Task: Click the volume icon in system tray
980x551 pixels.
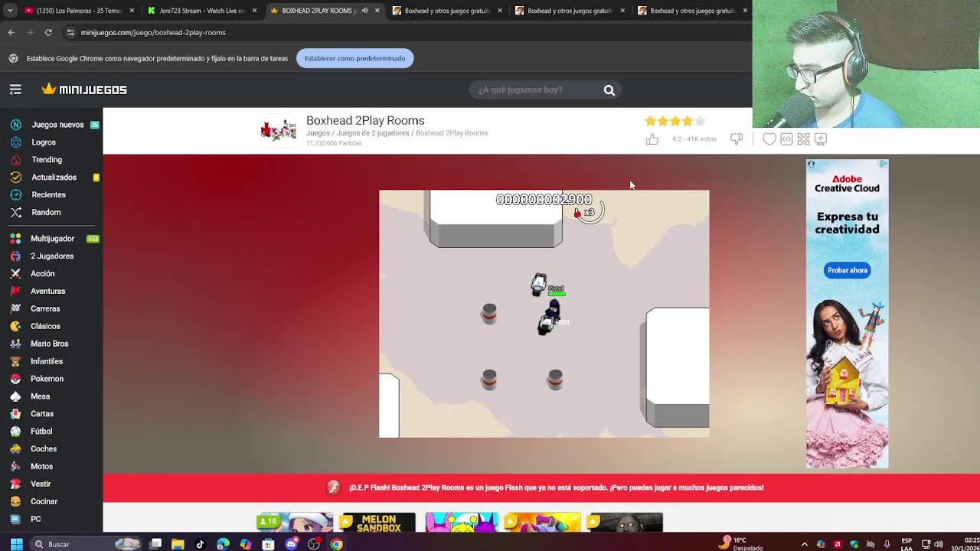Action: click(x=939, y=544)
